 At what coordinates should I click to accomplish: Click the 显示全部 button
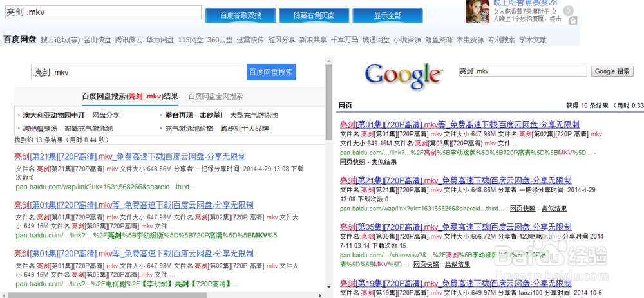point(387,15)
